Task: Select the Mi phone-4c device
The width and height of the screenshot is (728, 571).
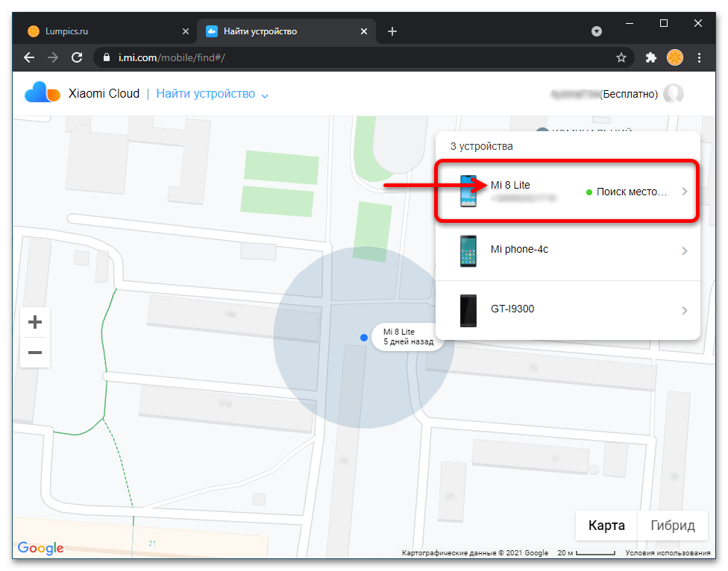Action: 568,251
